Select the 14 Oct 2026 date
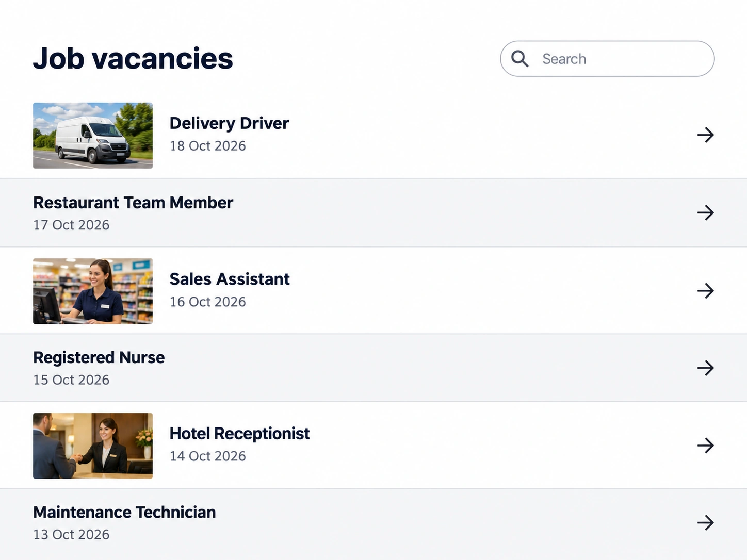Screen dimensions: 747x560 click(208, 456)
